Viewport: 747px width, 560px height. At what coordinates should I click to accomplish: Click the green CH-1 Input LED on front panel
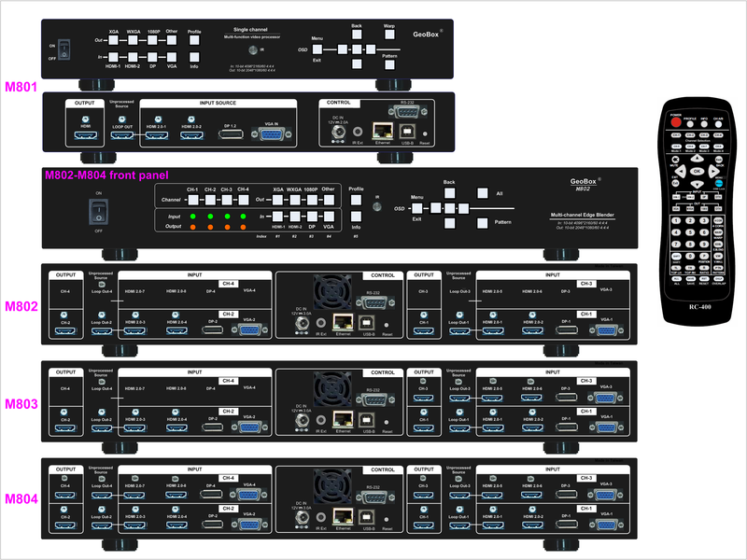click(x=193, y=217)
